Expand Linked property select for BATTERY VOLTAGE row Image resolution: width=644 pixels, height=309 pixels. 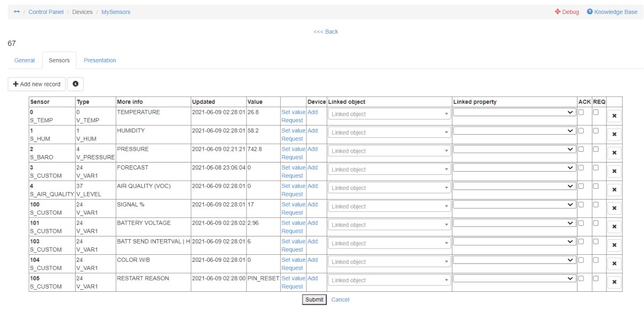tap(515, 223)
